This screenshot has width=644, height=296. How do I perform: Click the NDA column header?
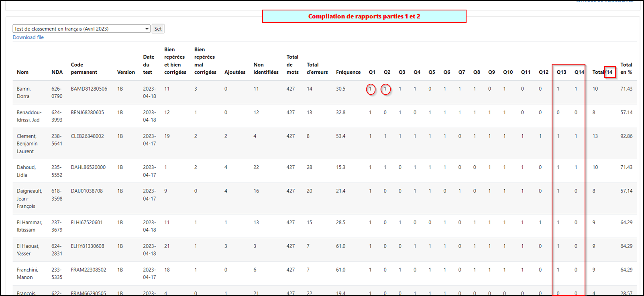coord(57,72)
